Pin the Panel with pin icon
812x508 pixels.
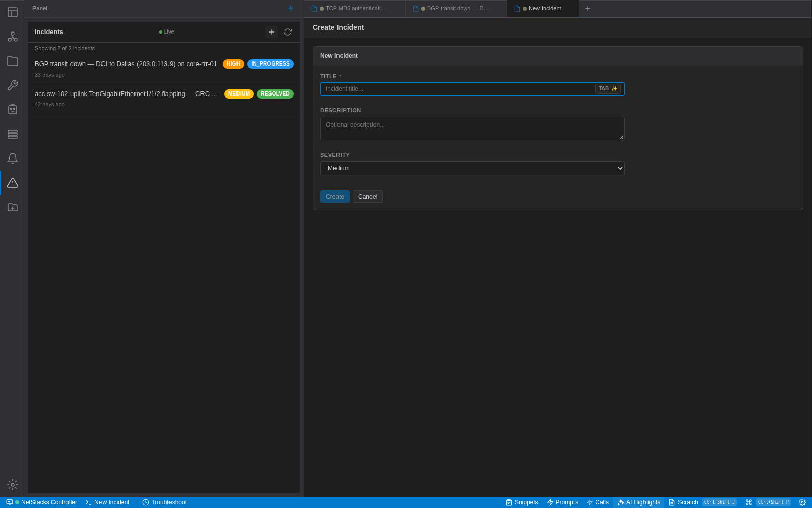[291, 9]
